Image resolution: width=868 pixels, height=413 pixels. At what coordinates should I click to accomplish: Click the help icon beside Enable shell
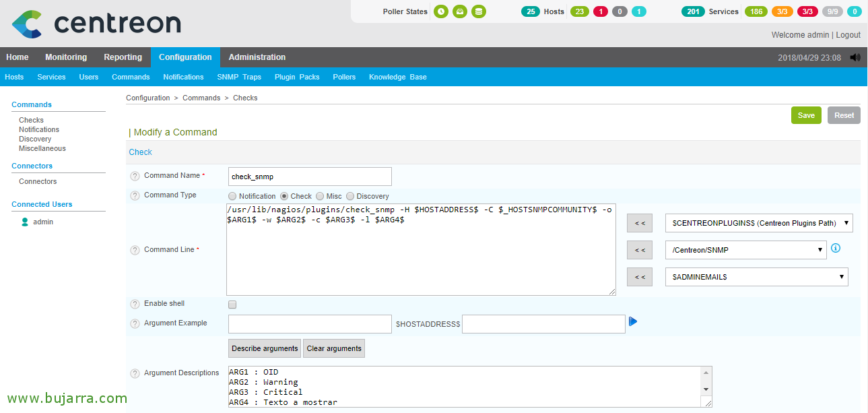tap(135, 304)
